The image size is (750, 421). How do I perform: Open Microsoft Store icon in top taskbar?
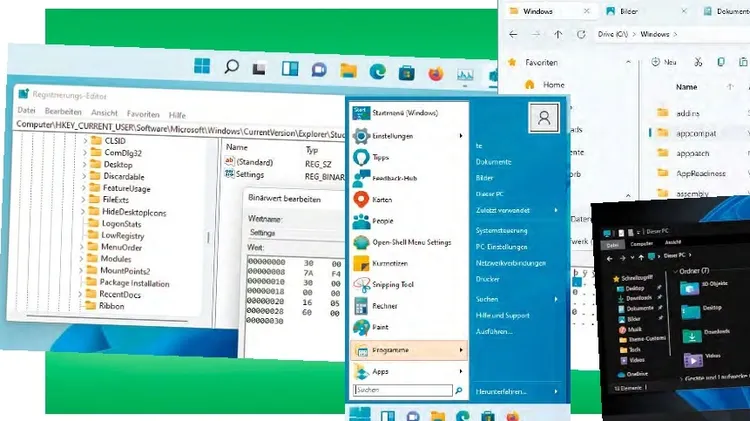(407, 73)
